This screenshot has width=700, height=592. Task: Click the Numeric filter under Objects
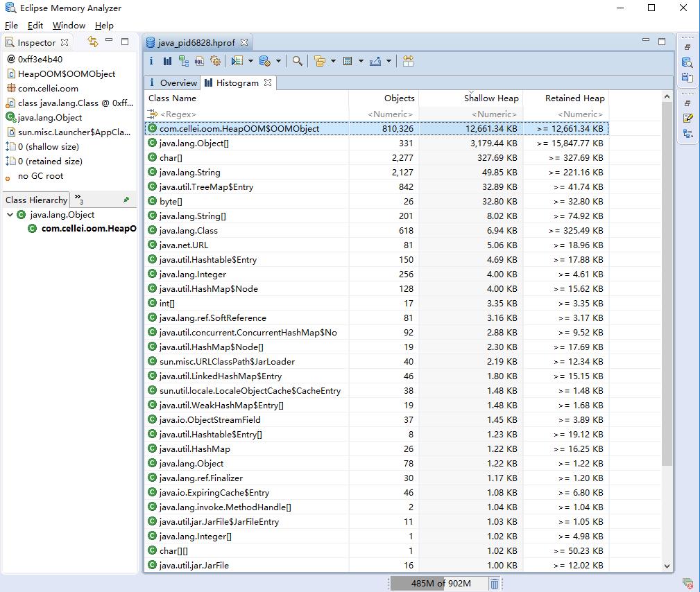coord(384,114)
